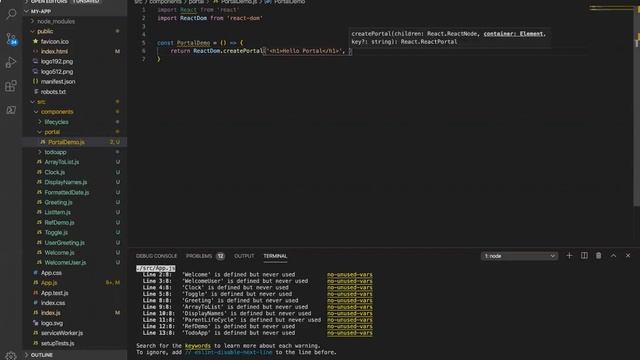Screen dimensions: 640x360
Task: Split the terminal panel
Action: tap(584, 256)
